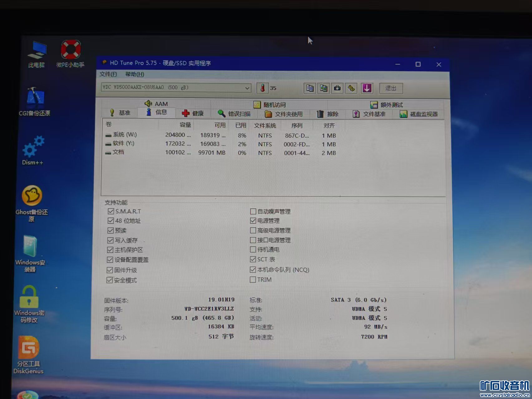532x399 pixels.
Task: Click the thermometer temperature icon
Action: [263, 88]
